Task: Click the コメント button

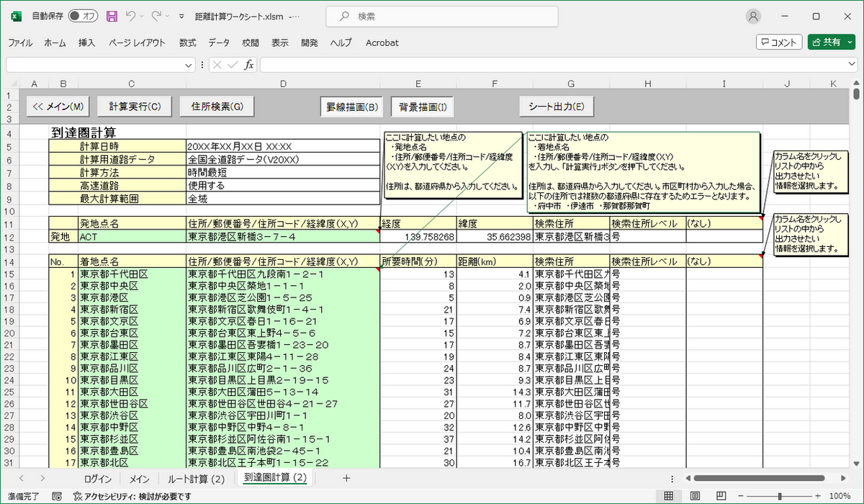Action: (779, 42)
